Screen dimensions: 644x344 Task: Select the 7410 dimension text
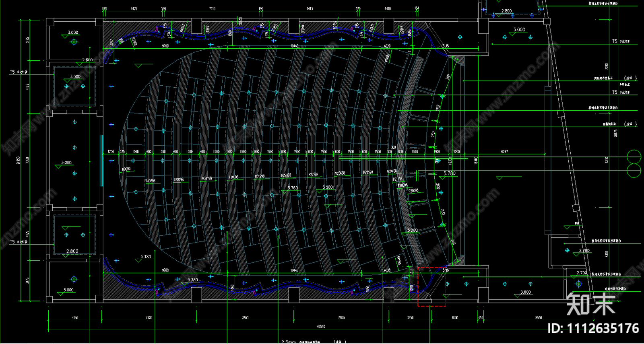(x=212, y=8)
